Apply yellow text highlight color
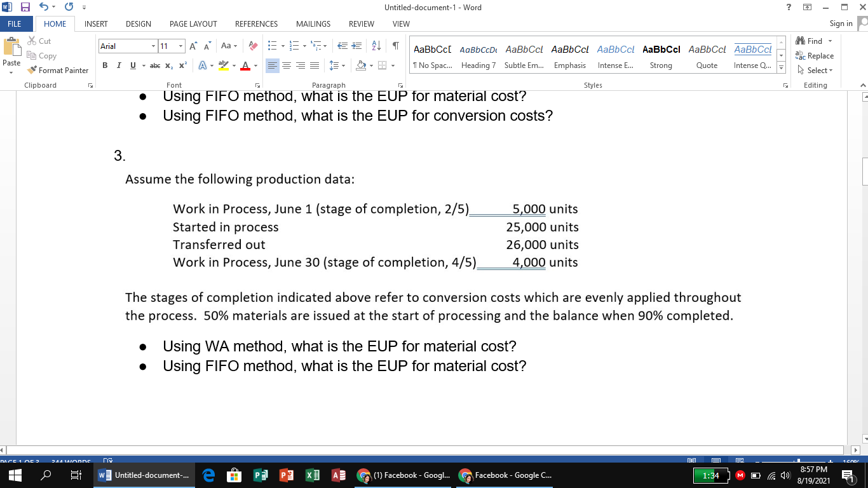 click(x=222, y=65)
